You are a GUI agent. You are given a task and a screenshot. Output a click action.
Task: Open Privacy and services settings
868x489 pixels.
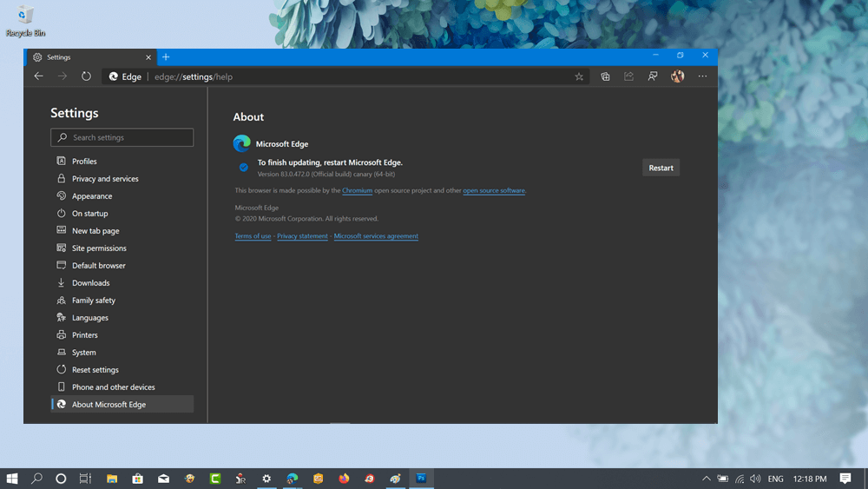[122, 178]
